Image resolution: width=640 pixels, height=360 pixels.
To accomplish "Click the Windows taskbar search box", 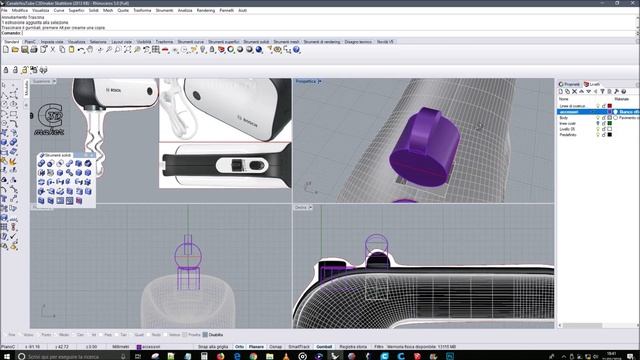I will 72,356.
